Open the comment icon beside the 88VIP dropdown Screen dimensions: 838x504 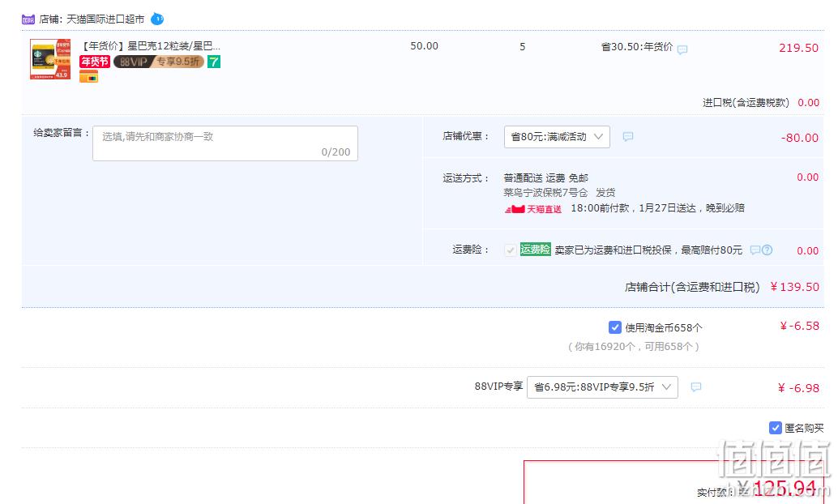coord(696,387)
